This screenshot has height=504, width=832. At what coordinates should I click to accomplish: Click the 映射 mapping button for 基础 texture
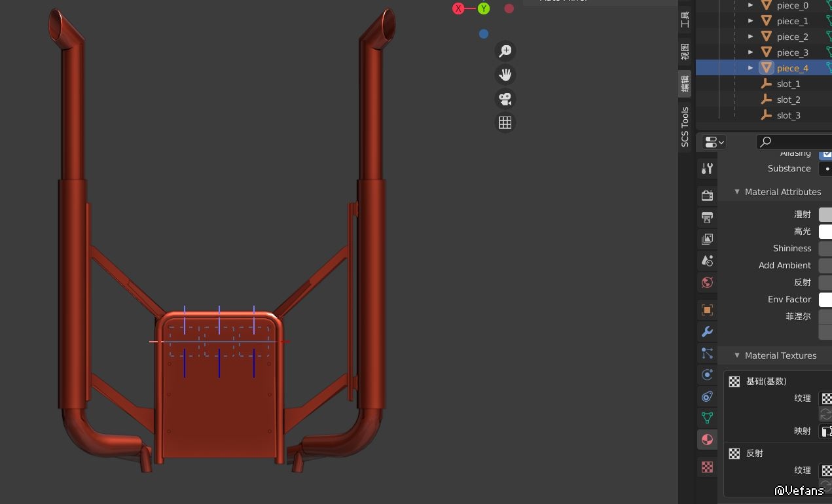pos(827,431)
